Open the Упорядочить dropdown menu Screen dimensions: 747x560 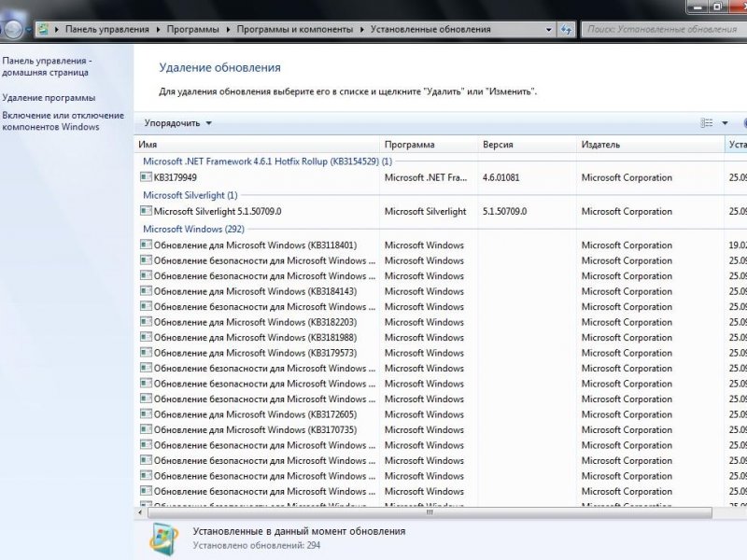point(177,123)
